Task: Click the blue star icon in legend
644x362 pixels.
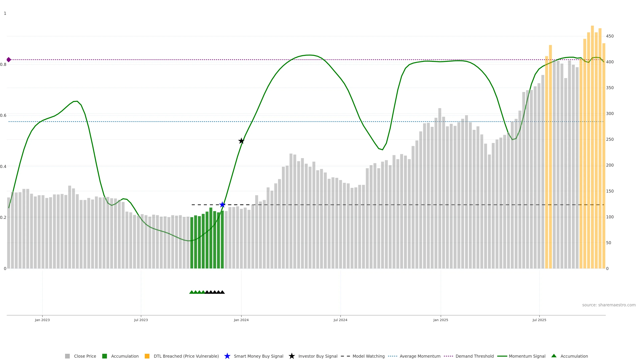Action: pyautogui.click(x=227, y=356)
